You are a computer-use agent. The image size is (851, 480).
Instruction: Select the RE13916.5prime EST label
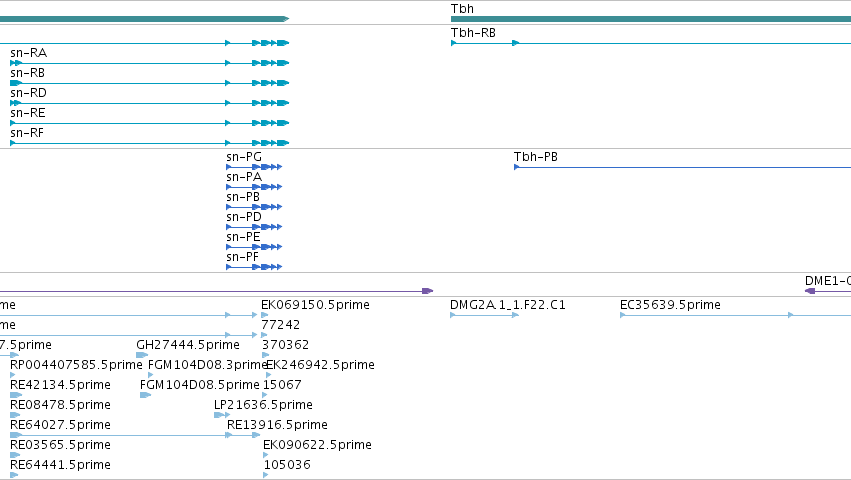277,425
